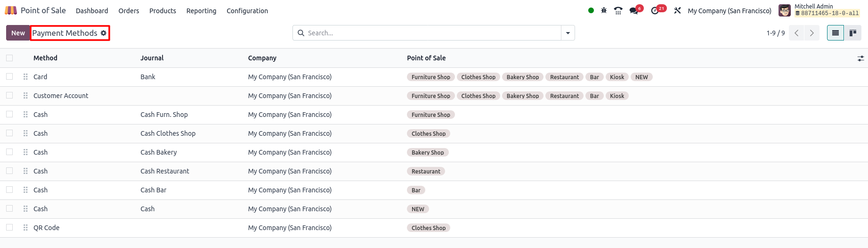Click the wrench tools icon

point(677,10)
